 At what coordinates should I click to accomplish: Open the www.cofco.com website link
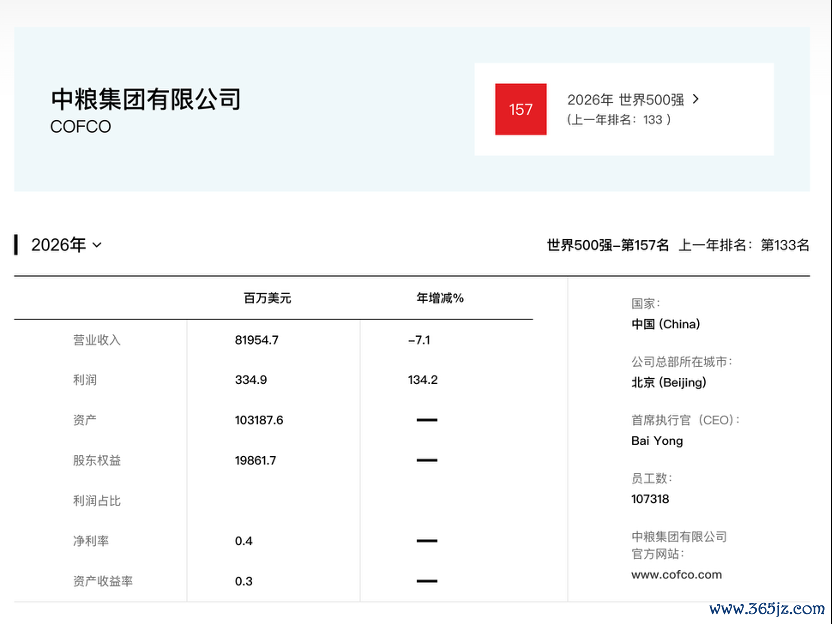pos(676,575)
